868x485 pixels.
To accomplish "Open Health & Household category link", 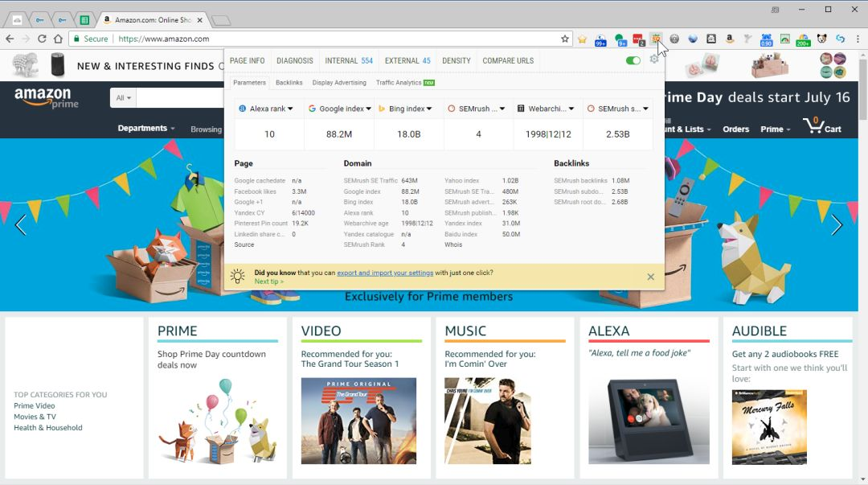I will point(48,428).
